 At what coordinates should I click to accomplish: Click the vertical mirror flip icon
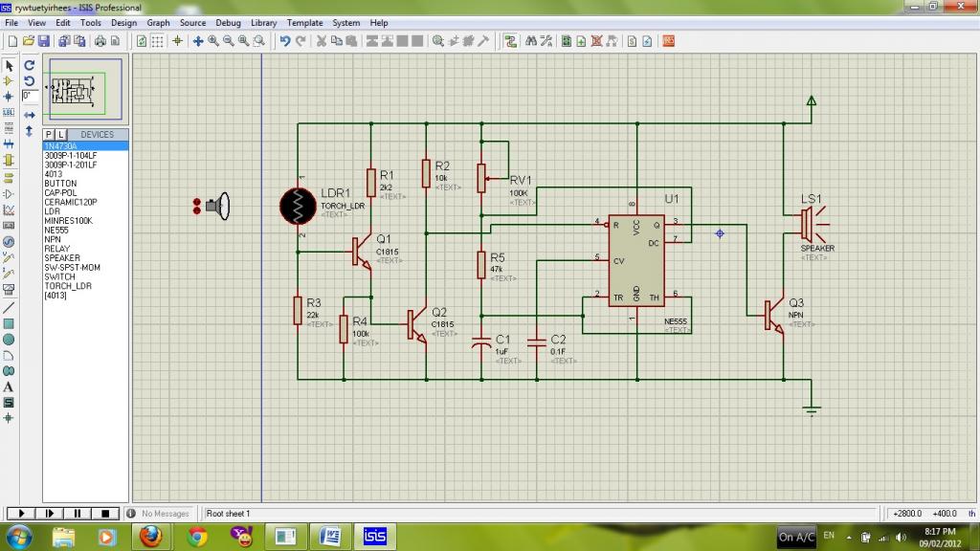(30, 130)
